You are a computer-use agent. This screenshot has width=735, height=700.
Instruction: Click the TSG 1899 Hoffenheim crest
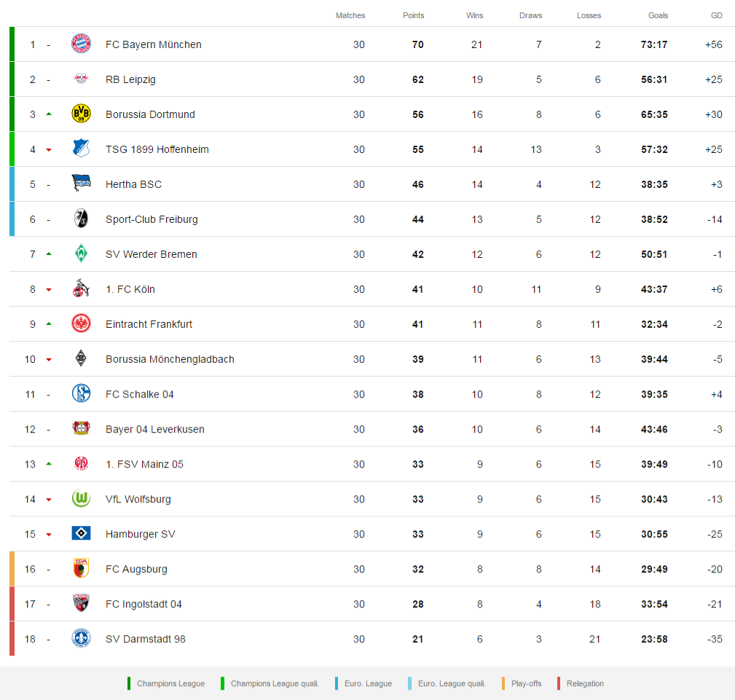81,149
